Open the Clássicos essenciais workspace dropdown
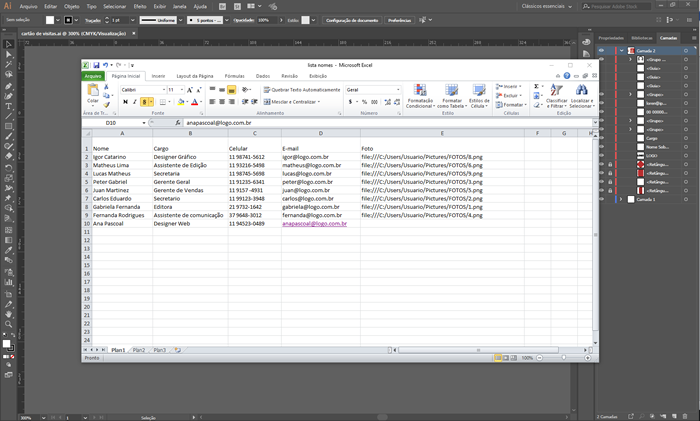 [548, 6]
